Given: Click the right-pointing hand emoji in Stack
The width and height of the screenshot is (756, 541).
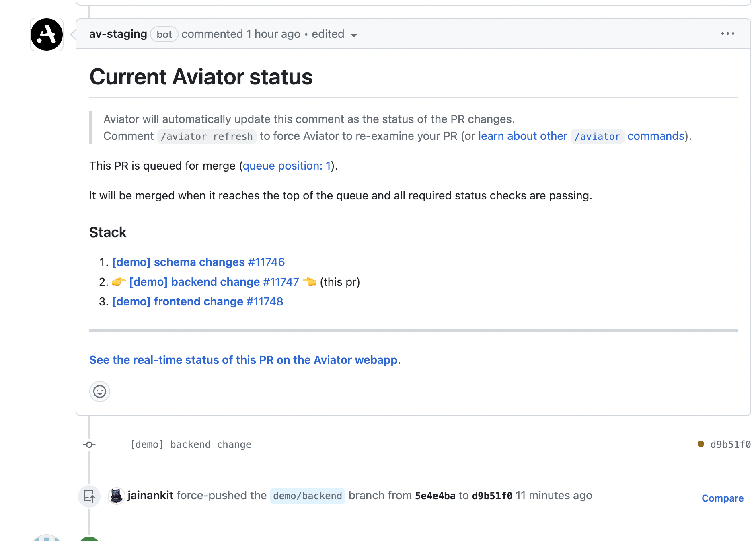Looking at the screenshot, I should point(119,282).
